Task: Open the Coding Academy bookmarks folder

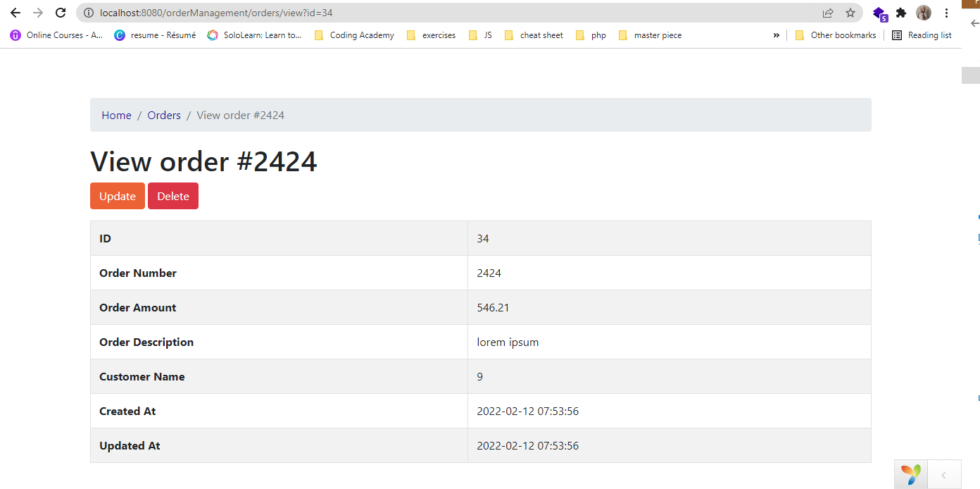Action: click(354, 35)
